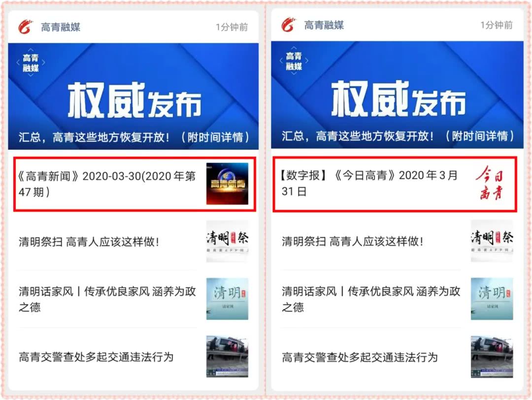The width and height of the screenshot is (532, 400).
Task: Click 高青融媒 logo icon in right card
Action: click(x=289, y=25)
